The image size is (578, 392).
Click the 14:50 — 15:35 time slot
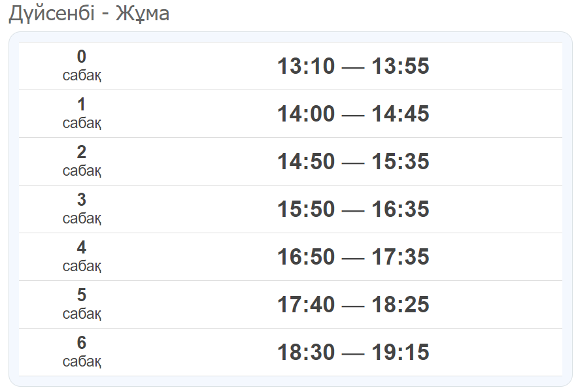point(353,162)
